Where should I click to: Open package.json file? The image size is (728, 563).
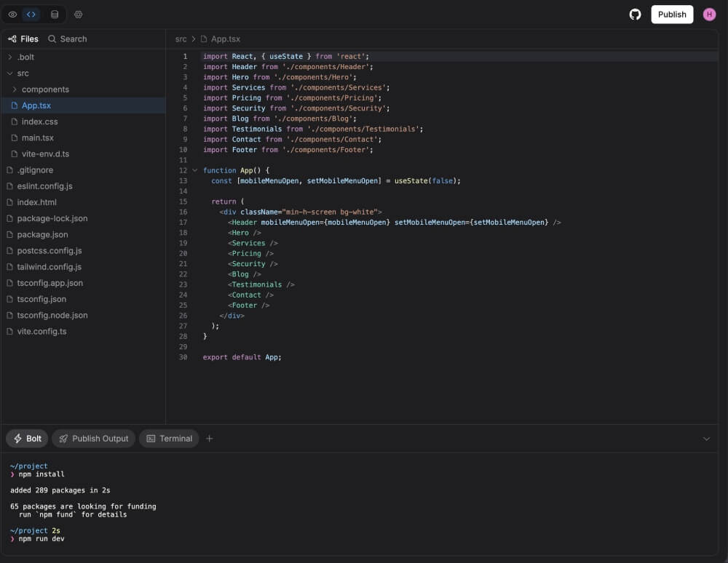[x=84, y=235]
